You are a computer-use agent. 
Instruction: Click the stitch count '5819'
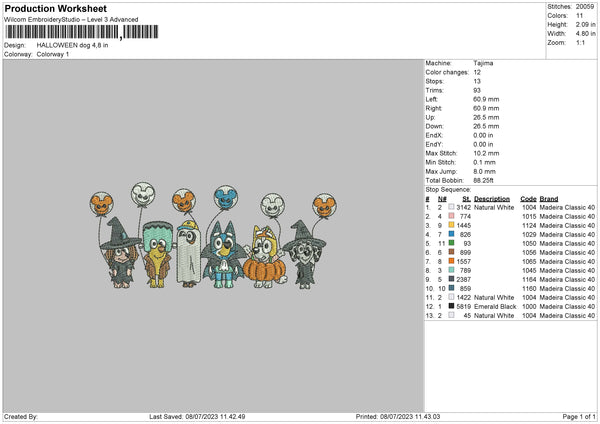(464, 307)
